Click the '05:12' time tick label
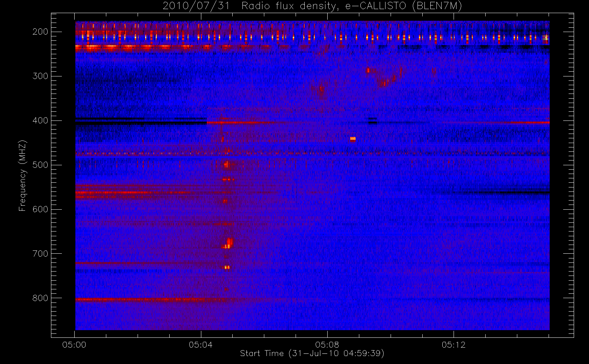Screen dimensions: 589x364 [454, 345]
